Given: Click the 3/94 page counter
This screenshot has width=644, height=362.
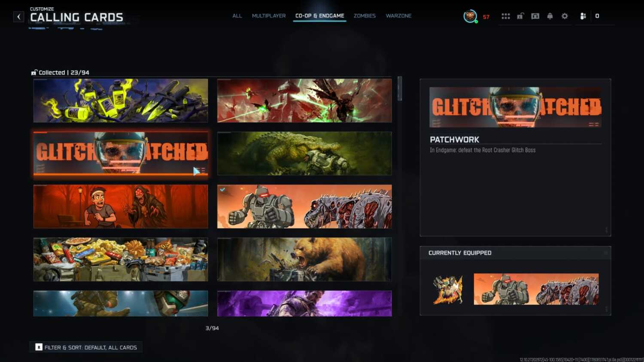Looking at the screenshot, I should point(212,328).
